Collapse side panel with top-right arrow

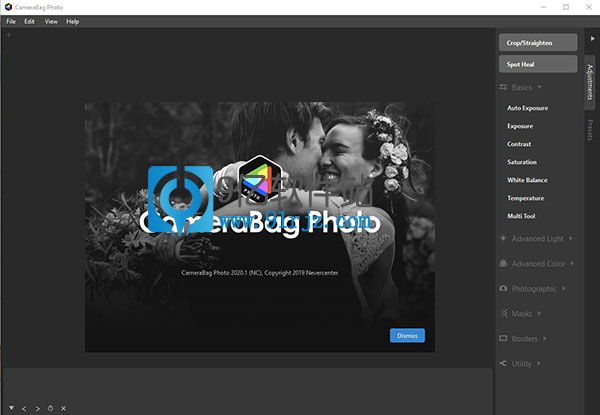pos(592,38)
